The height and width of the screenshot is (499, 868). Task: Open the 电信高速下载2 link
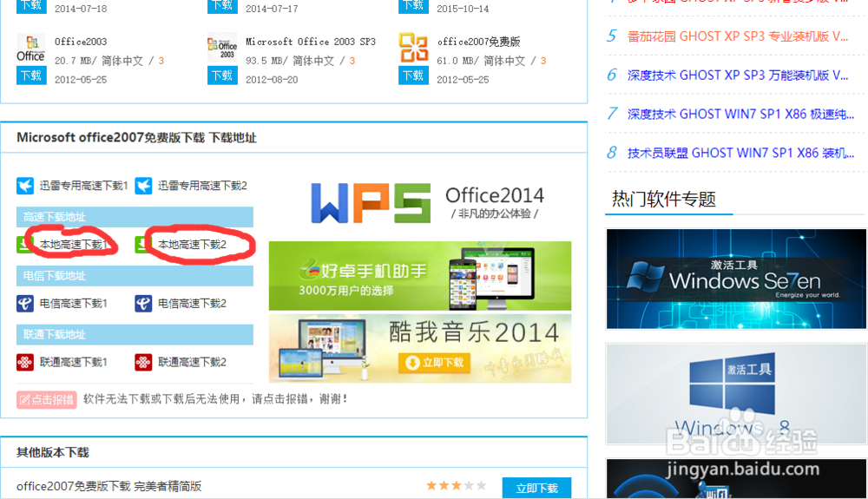pyautogui.click(x=192, y=303)
